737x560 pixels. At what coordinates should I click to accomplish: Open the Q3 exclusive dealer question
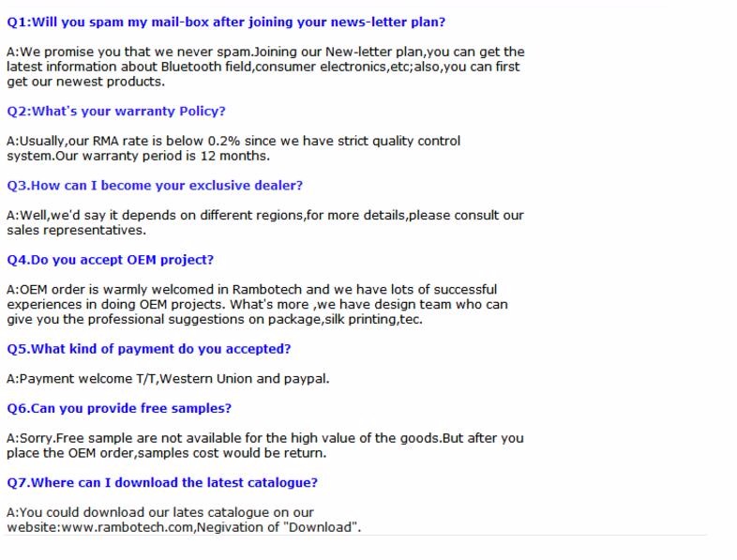(x=155, y=186)
